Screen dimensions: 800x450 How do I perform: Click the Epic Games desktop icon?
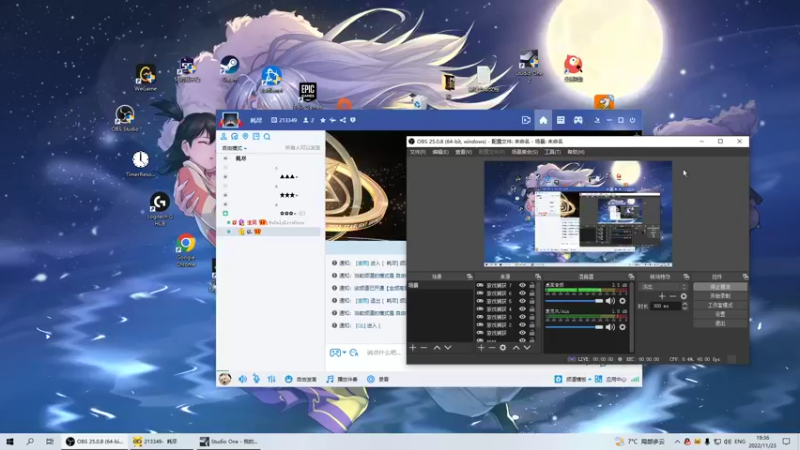pos(308,96)
